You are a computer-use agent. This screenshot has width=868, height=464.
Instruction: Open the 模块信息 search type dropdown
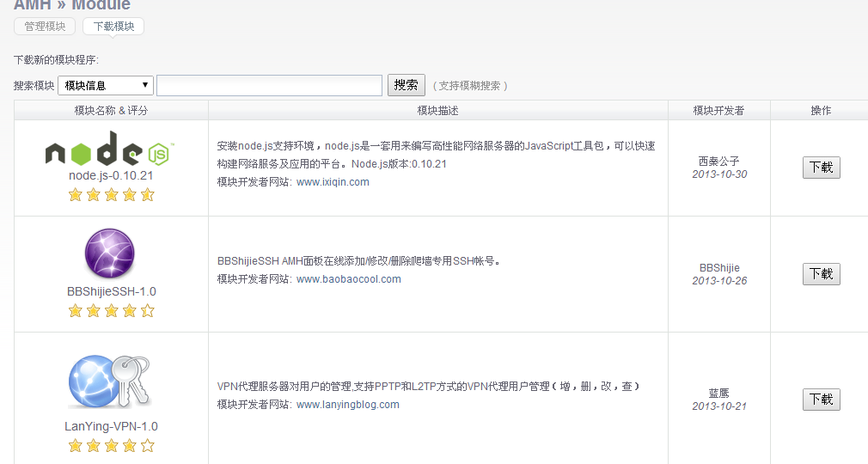click(x=106, y=85)
